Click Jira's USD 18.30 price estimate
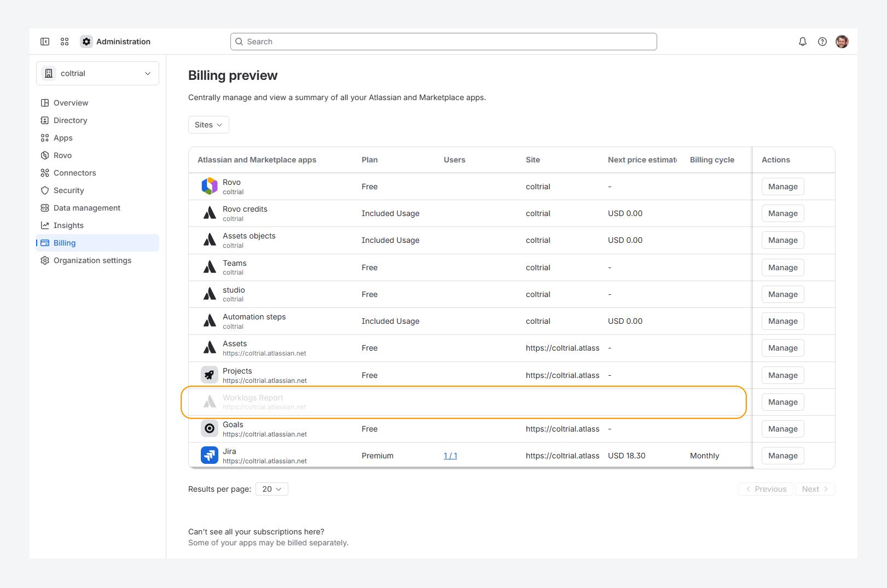 pos(627,456)
